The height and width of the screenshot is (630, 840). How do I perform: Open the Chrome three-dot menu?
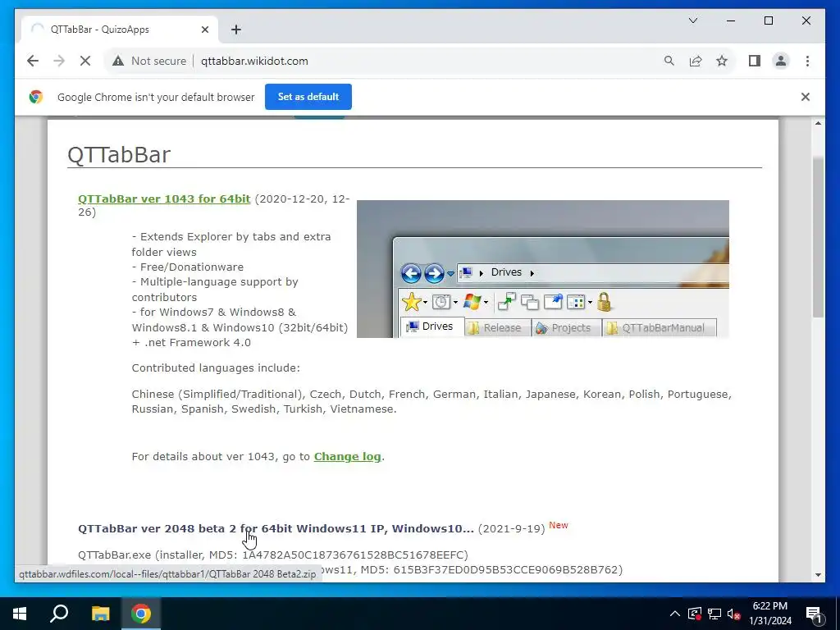point(807,61)
